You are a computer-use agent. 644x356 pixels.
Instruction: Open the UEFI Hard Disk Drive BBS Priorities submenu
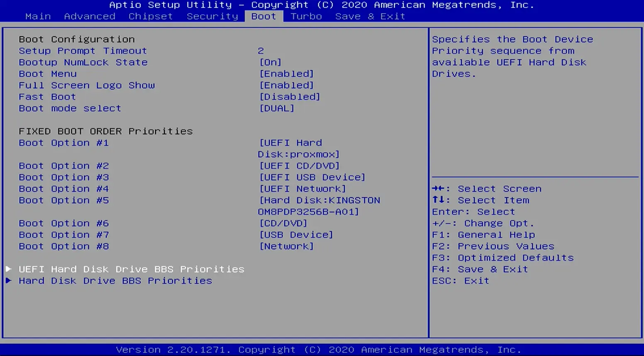coord(131,269)
